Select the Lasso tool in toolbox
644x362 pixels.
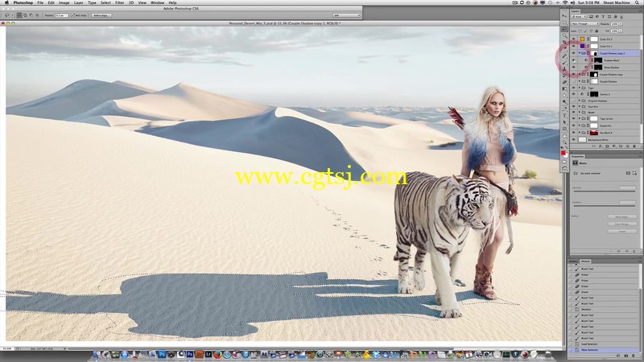tap(565, 29)
